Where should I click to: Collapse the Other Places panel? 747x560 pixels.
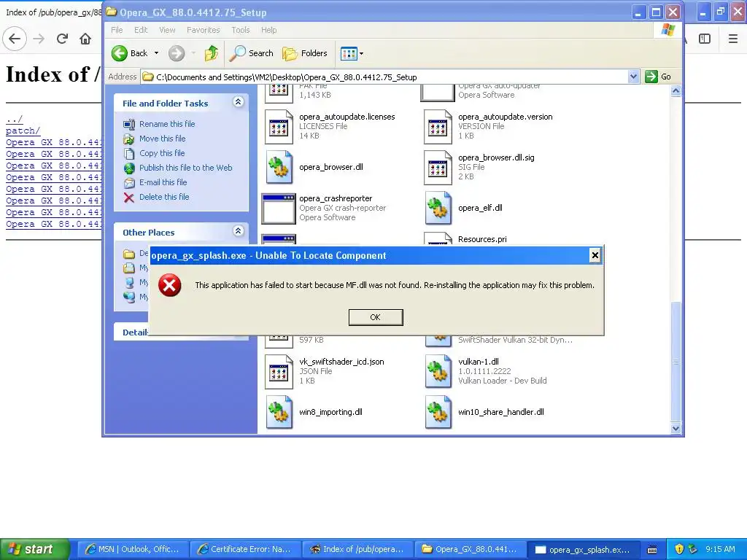click(x=239, y=231)
